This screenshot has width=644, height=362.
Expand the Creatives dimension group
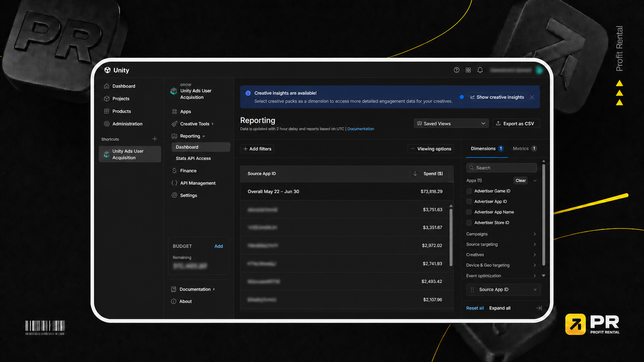coord(501,255)
